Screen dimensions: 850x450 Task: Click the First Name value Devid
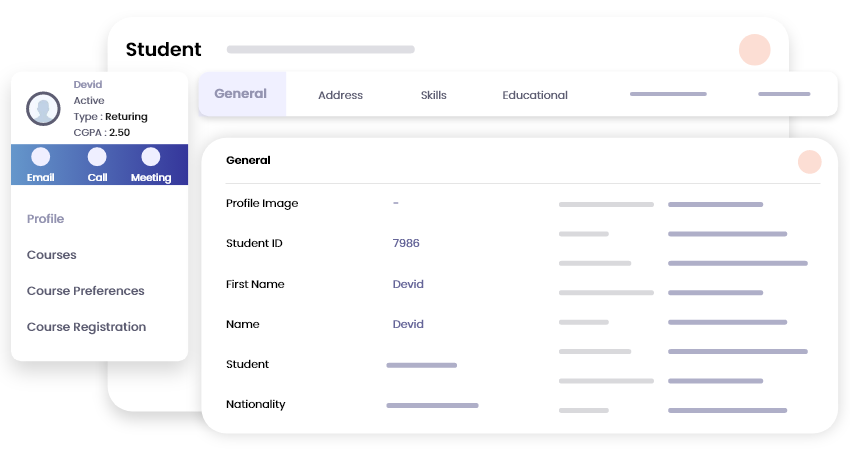[408, 284]
